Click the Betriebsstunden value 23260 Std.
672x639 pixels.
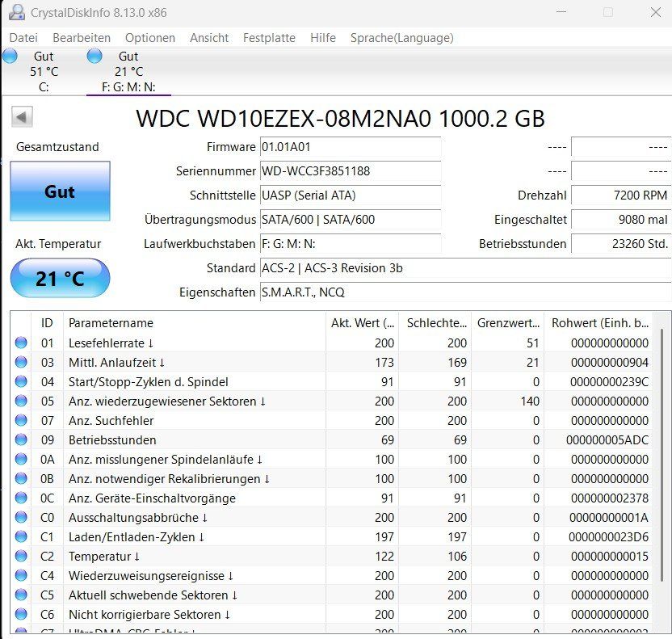(x=621, y=244)
